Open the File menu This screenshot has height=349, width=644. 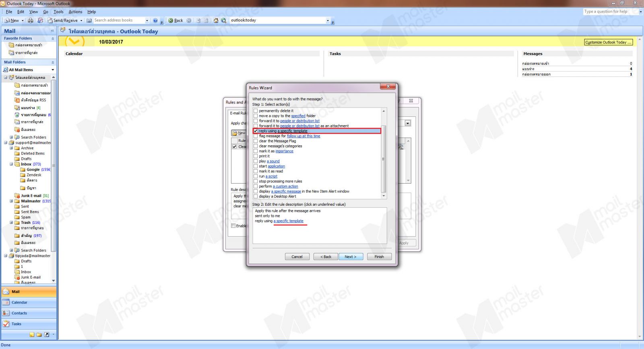[x=9, y=12]
